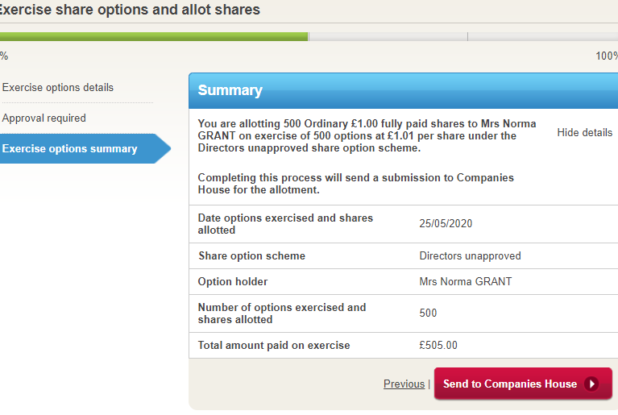Select the Approval required step
The image size is (618, 415).
tap(44, 118)
